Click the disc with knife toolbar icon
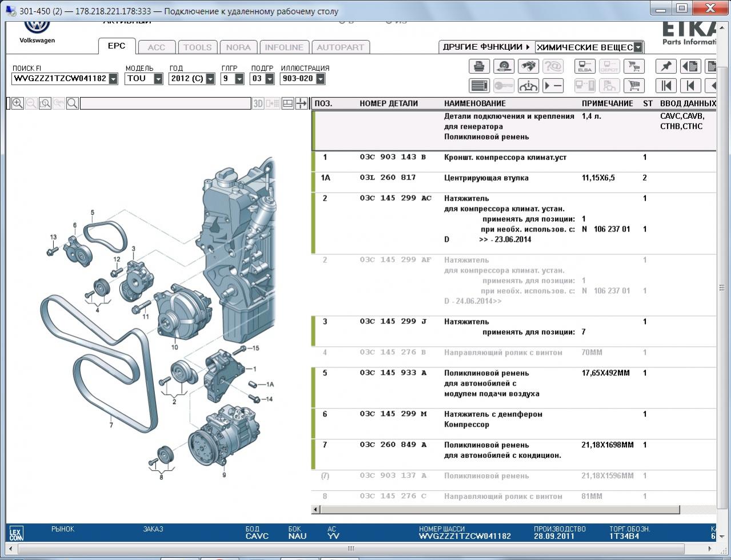The width and height of the screenshot is (731, 560). click(x=504, y=66)
